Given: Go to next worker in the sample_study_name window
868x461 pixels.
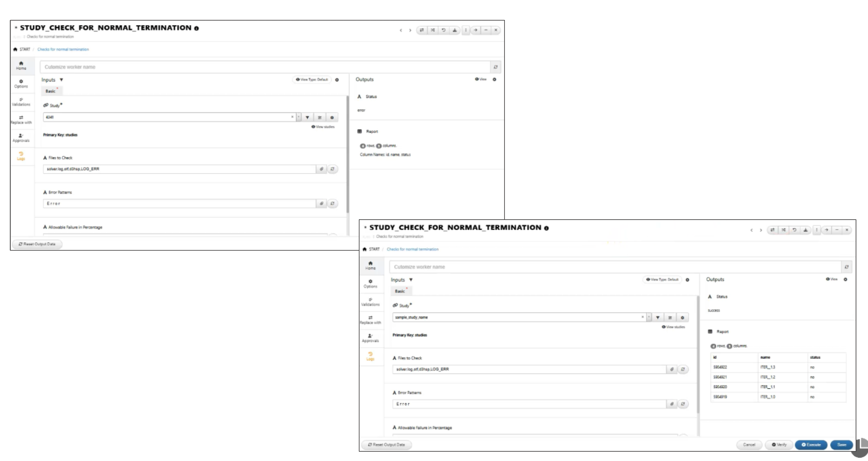Looking at the screenshot, I should pos(761,230).
